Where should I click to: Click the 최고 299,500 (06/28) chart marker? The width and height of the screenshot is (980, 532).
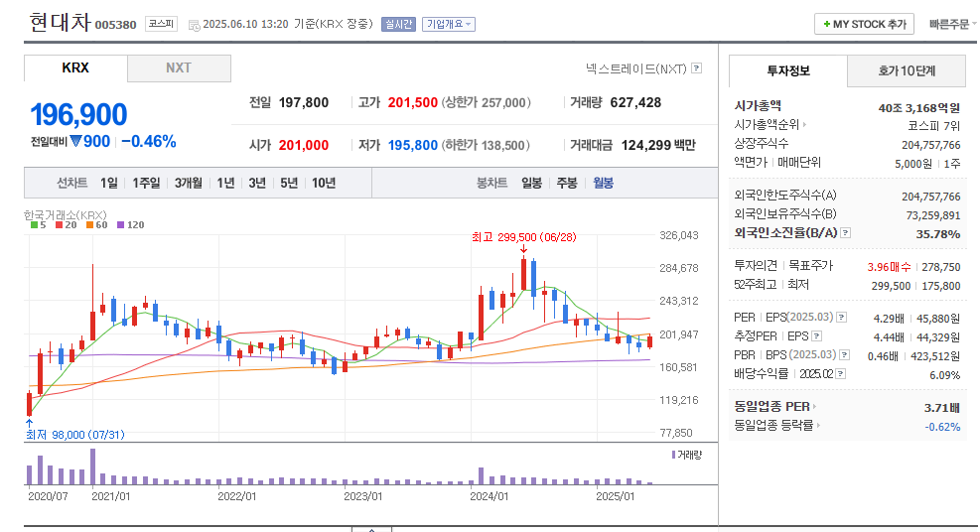[523, 237]
